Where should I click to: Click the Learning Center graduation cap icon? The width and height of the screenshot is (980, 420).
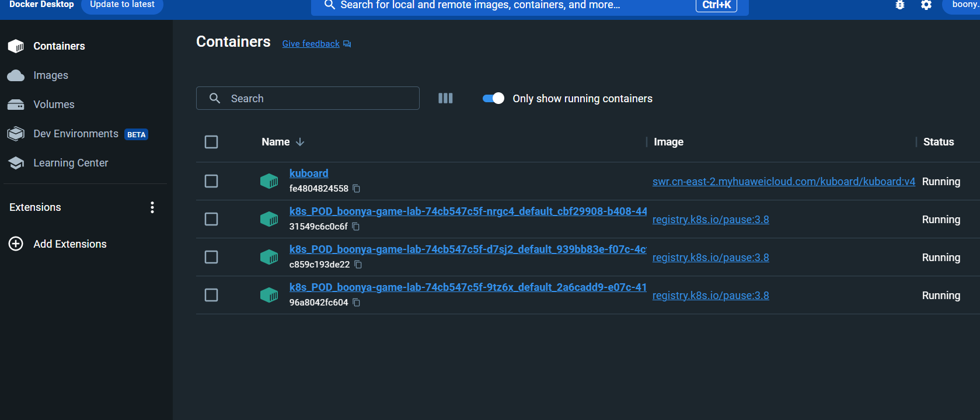click(16, 163)
